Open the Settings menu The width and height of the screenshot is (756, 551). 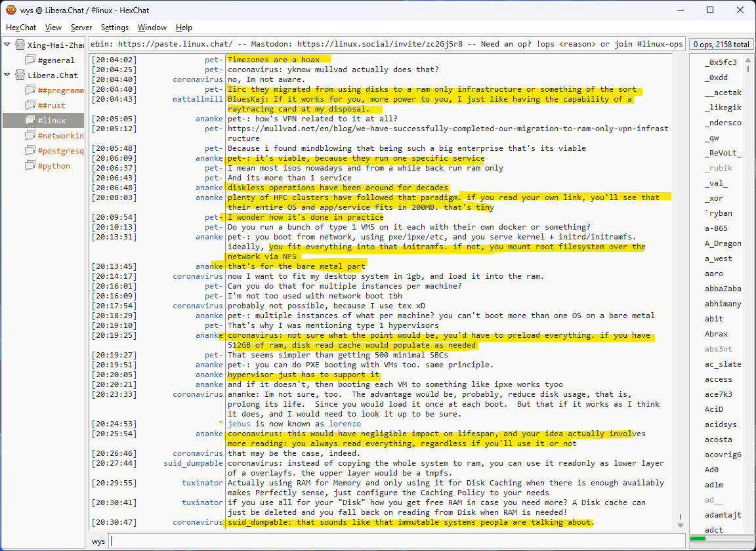pyautogui.click(x=115, y=28)
